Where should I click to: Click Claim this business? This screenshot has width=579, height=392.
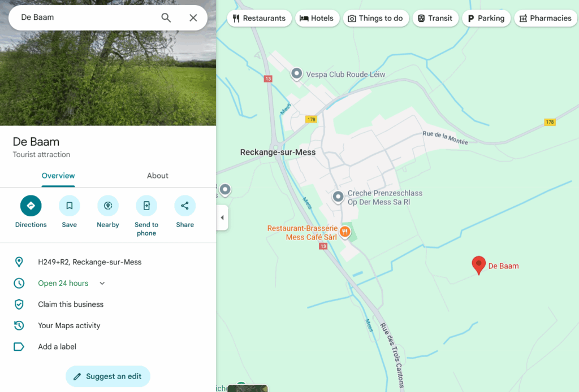(71, 304)
